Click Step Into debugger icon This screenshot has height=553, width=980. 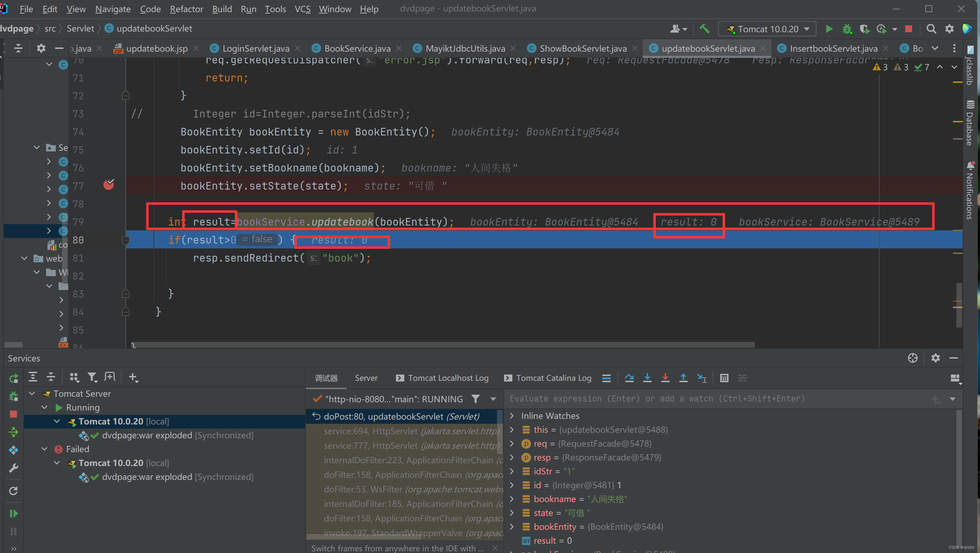pyautogui.click(x=647, y=378)
